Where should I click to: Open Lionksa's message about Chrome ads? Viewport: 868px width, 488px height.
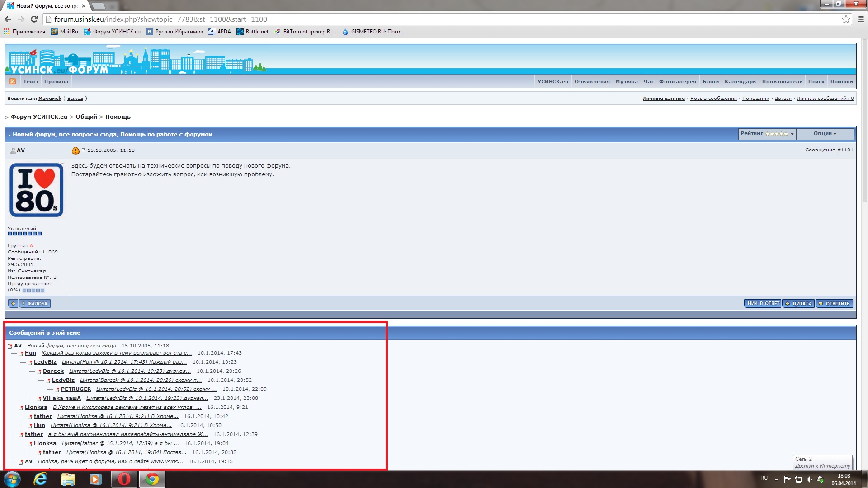pyautogui.click(x=127, y=408)
